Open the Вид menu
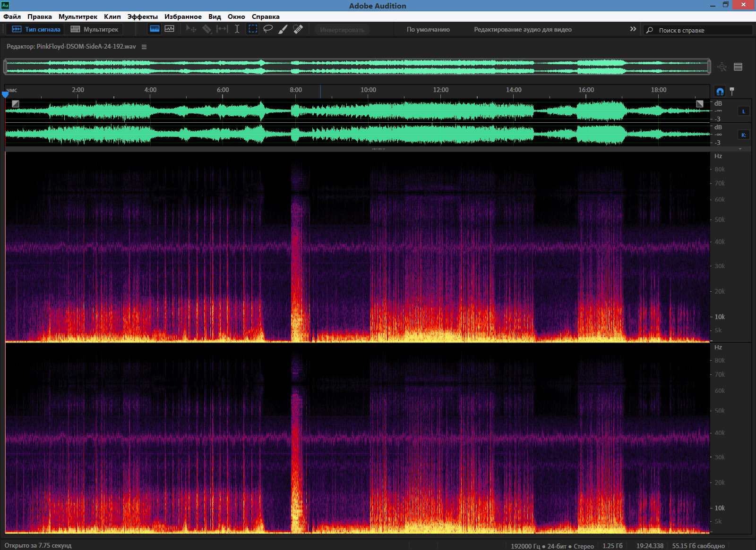This screenshot has height=550, width=756. coord(215,17)
